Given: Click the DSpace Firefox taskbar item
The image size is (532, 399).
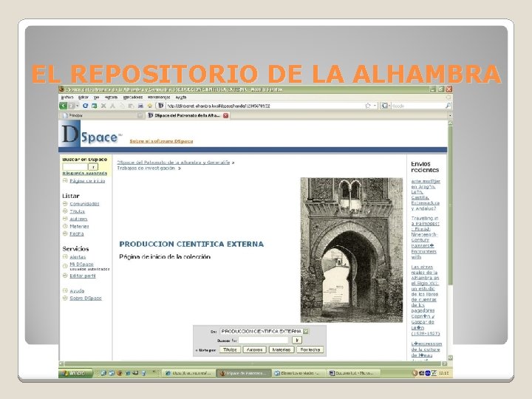Looking at the screenshot, I should 244,373.
